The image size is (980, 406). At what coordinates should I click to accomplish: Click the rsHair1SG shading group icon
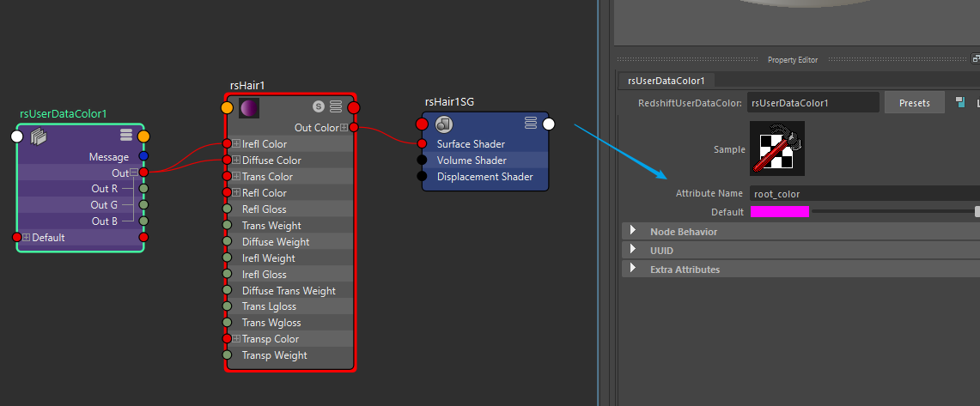tap(444, 124)
